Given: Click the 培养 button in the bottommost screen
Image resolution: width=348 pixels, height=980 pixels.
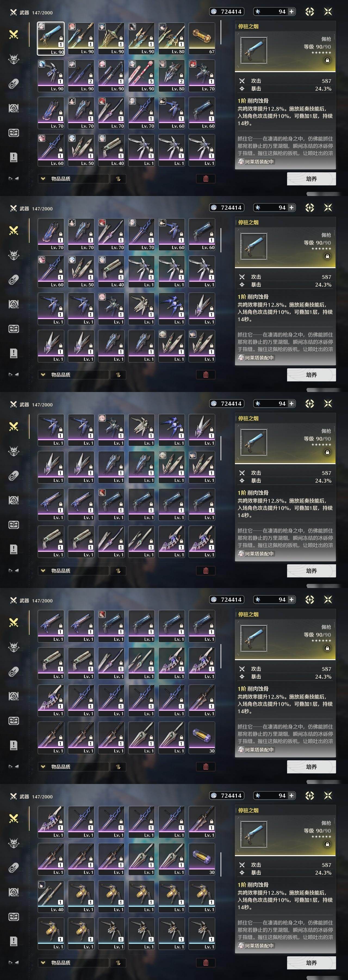Looking at the screenshot, I should coord(311,963).
